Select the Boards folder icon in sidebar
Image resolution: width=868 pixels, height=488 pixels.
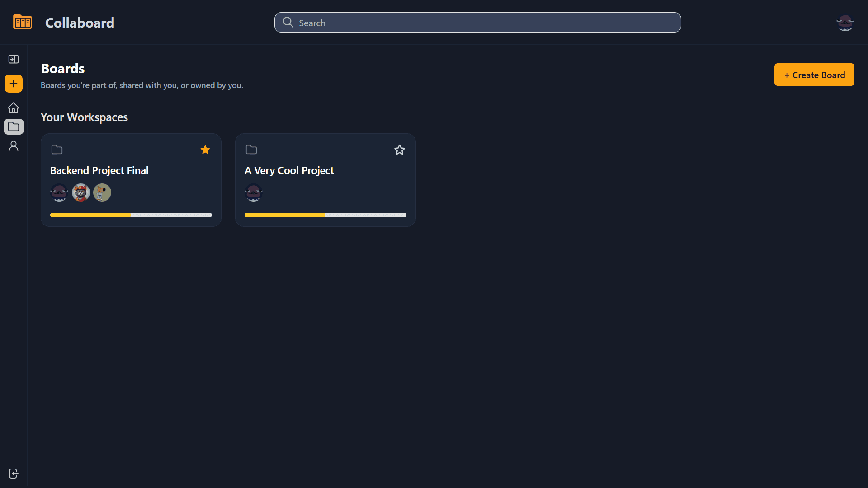coord(14,127)
